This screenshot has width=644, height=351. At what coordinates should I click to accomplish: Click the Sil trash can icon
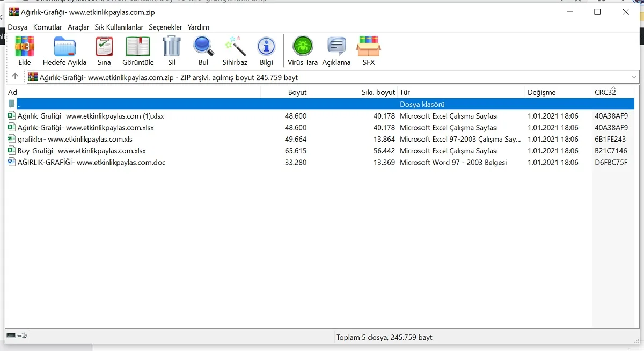click(x=172, y=46)
